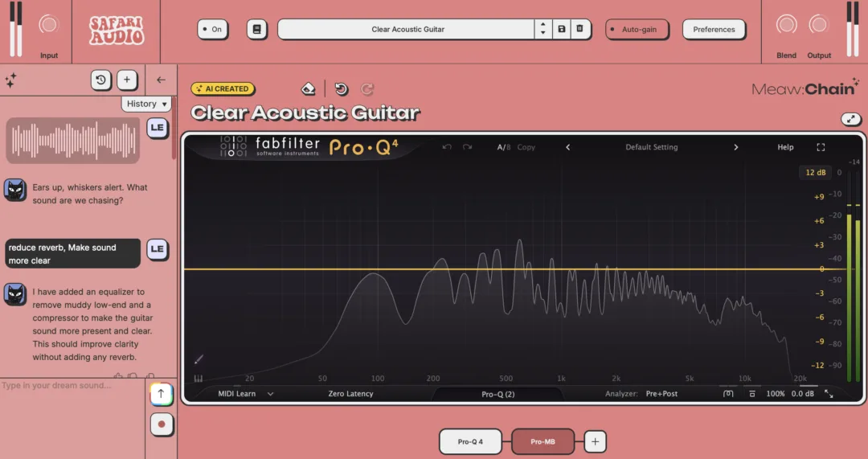The width and height of the screenshot is (868, 459).
Task: Start recording with the red dot button
Action: tap(161, 424)
